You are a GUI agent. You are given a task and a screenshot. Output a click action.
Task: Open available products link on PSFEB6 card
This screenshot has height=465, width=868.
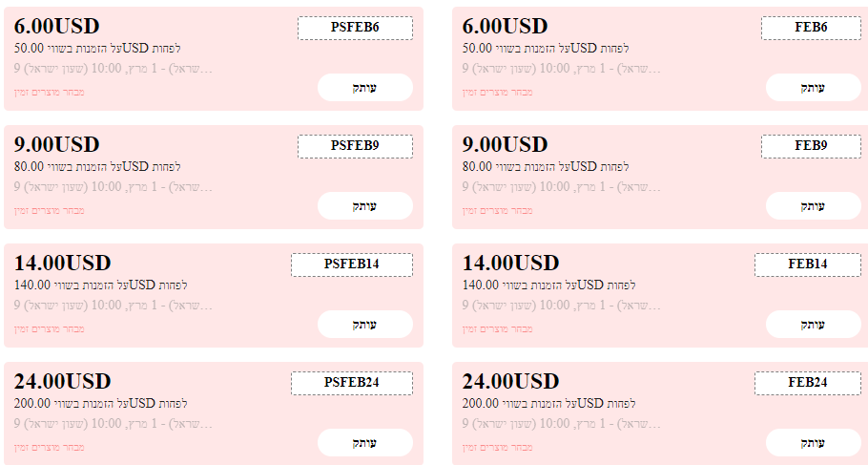pos(50,93)
